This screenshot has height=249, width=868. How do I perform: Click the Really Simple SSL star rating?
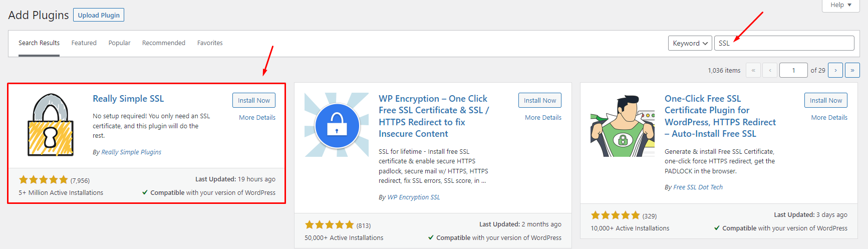coord(44,180)
